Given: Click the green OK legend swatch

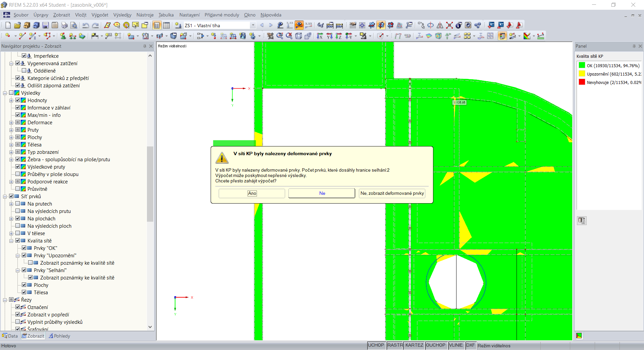Looking at the screenshot, I should tap(582, 65).
